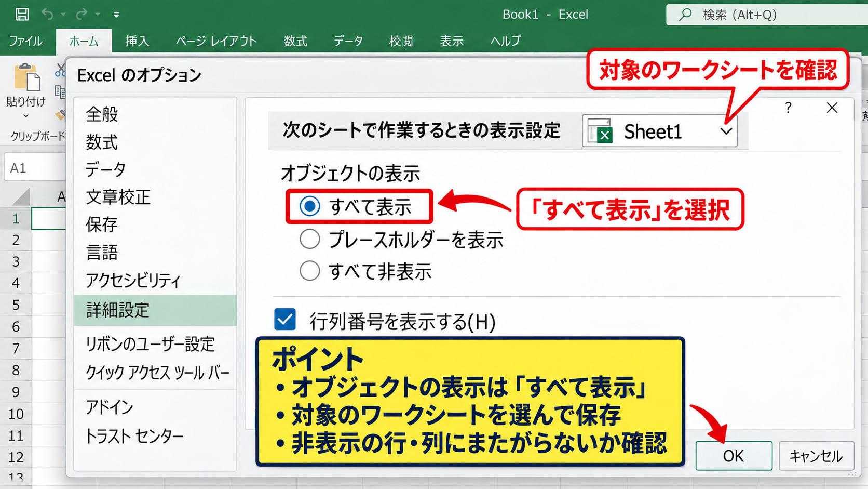Viewport: 868px width, 489px height.
Task: Close the Excel のオプション dialog
Action: (x=832, y=108)
